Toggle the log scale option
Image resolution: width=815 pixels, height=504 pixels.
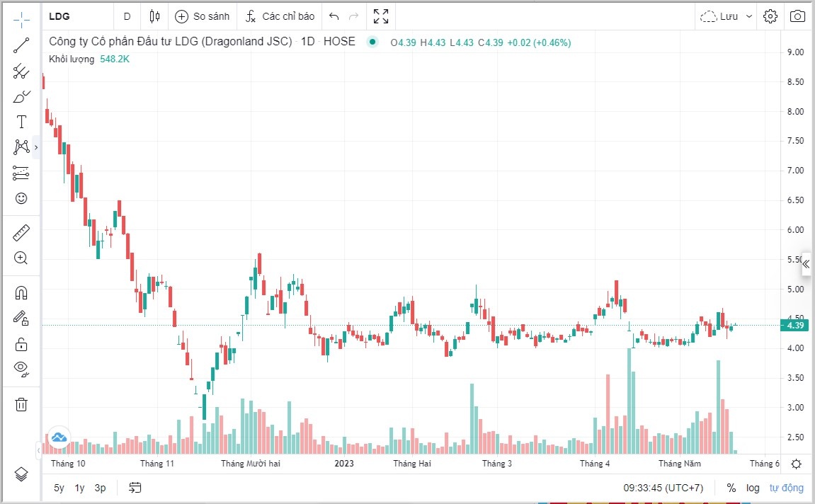click(x=753, y=488)
